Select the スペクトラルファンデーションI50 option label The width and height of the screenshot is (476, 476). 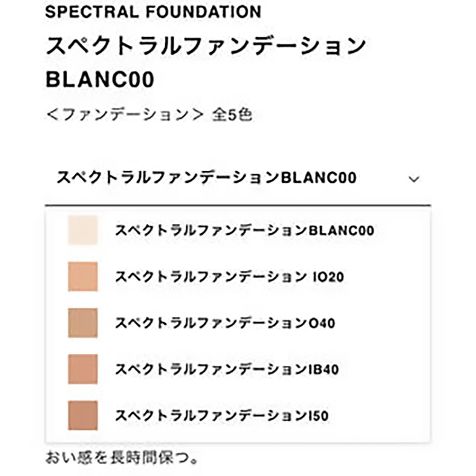click(221, 416)
